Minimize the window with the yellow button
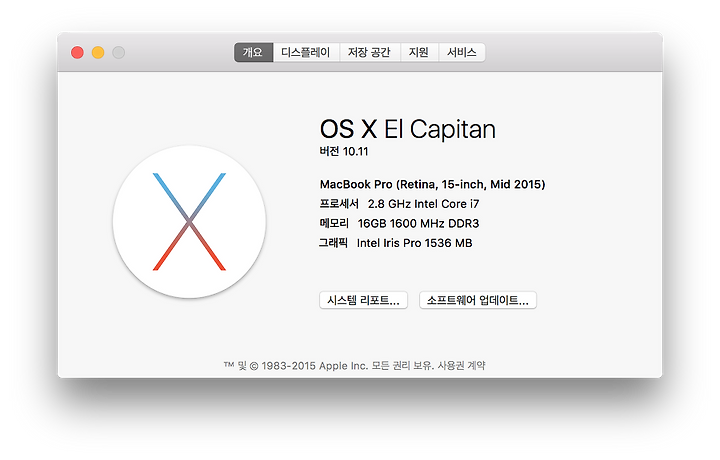 click(98, 52)
